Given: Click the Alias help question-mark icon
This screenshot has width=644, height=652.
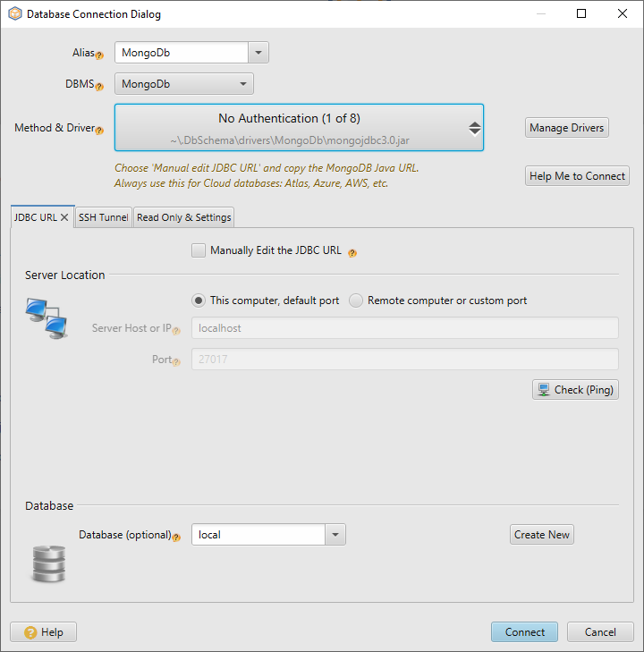Looking at the screenshot, I should (99, 55).
